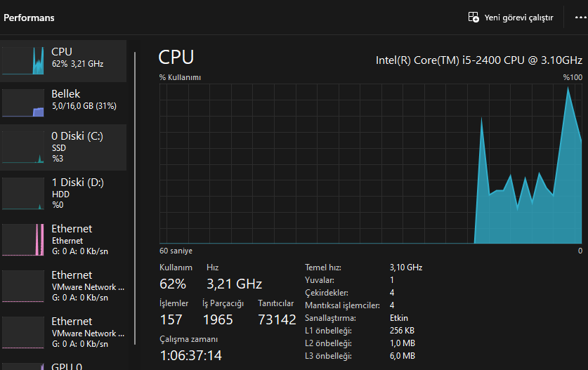Viewport: 588px width, 370px height.
Task: Click the 3,21 GHz Hız value below the graph
Action: tap(234, 284)
